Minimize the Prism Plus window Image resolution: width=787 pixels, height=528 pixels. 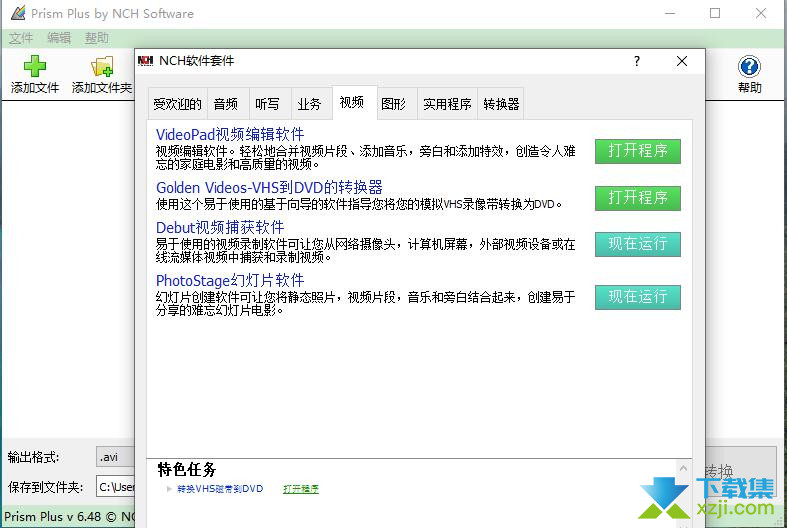point(670,14)
